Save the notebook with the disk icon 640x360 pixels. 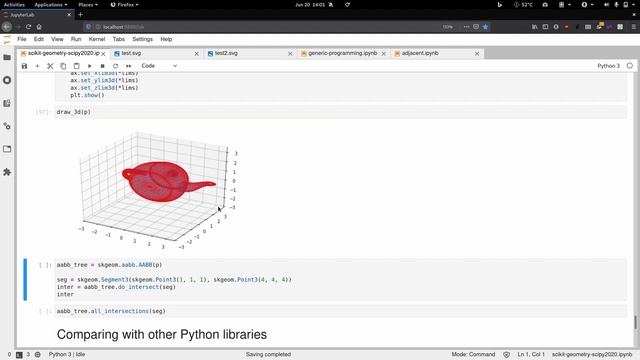(x=24, y=66)
